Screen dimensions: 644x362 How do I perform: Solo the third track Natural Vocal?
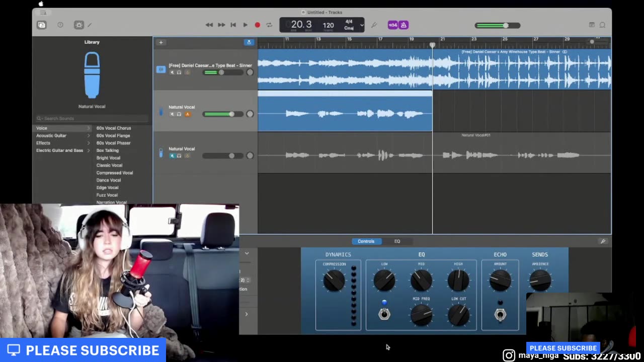pyautogui.click(x=179, y=156)
